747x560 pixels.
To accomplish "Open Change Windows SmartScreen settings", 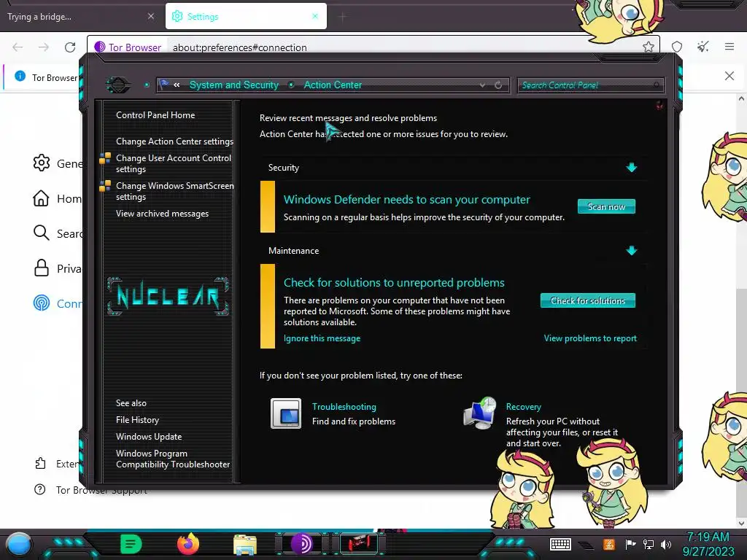I will coord(175,191).
